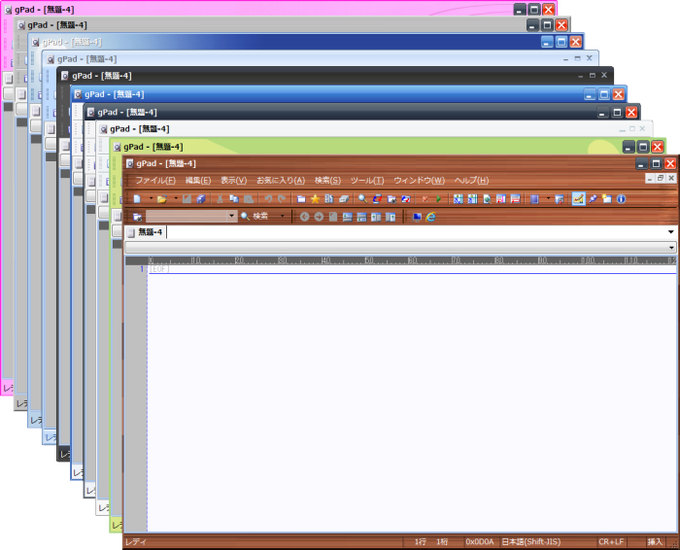Click the grey back arrow circle
This screenshot has height=550, width=680.
304,216
